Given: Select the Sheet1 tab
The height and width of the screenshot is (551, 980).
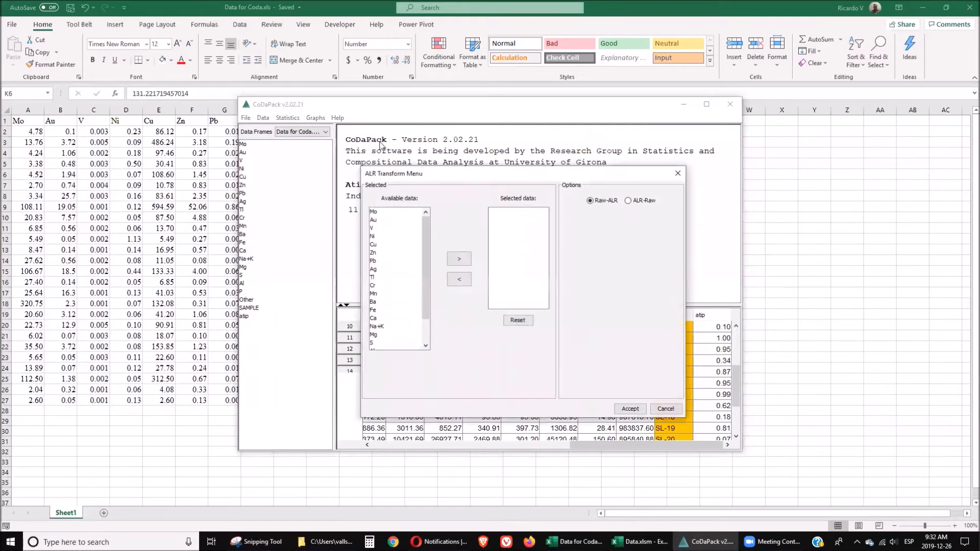Looking at the screenshot, I should pyautogui.click(x=66, y=513).
